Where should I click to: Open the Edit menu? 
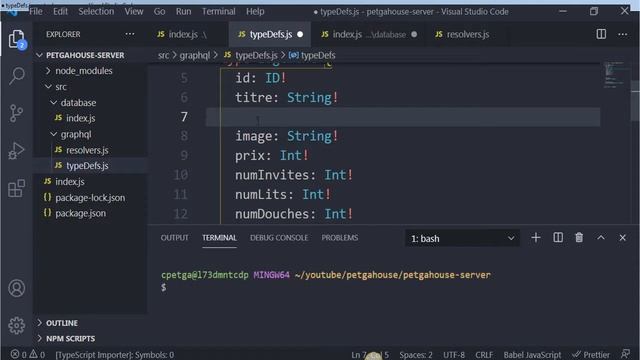60,11
